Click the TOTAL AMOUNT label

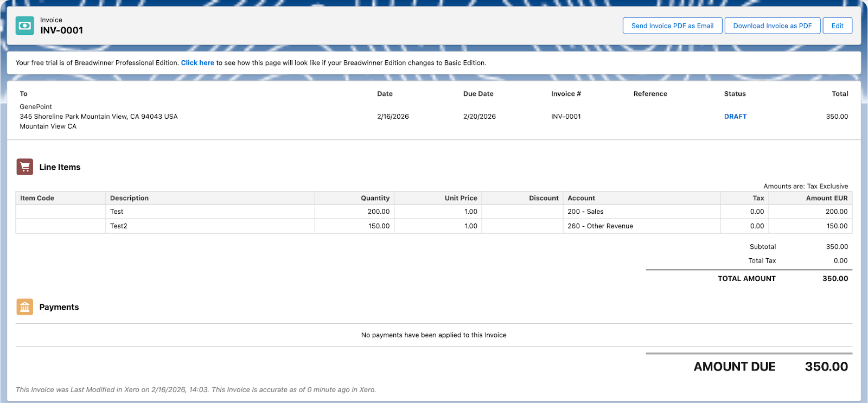click(x=747, y=279)
